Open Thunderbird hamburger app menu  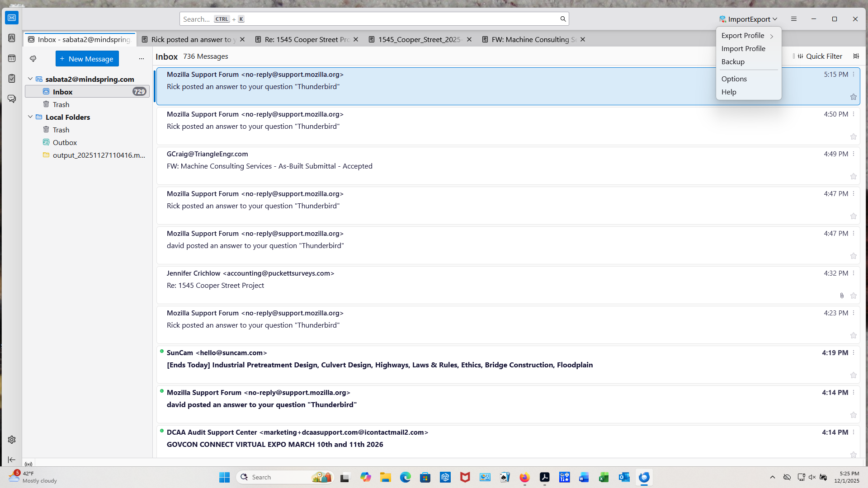pyautogui.click(x=793, y=19)
